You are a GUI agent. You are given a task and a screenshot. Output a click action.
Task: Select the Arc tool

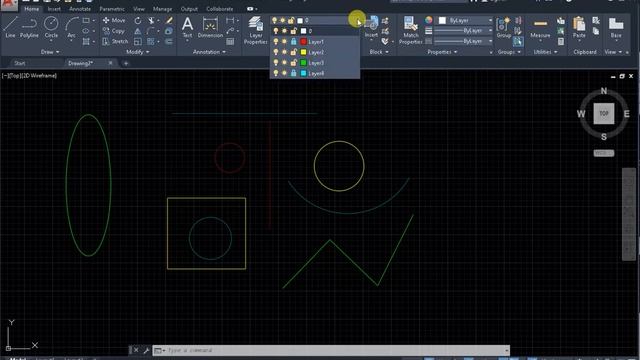(x=71, y=27)
